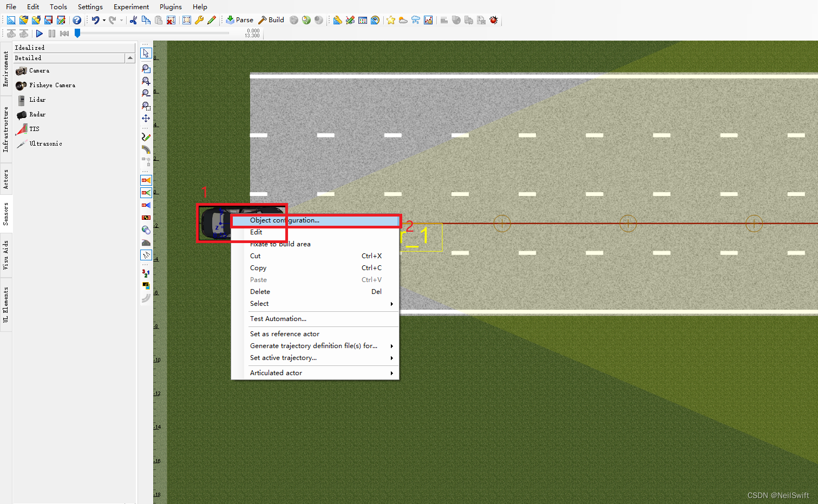
Task: Click the 3-2-1 numbering icon
Action: 146,273
